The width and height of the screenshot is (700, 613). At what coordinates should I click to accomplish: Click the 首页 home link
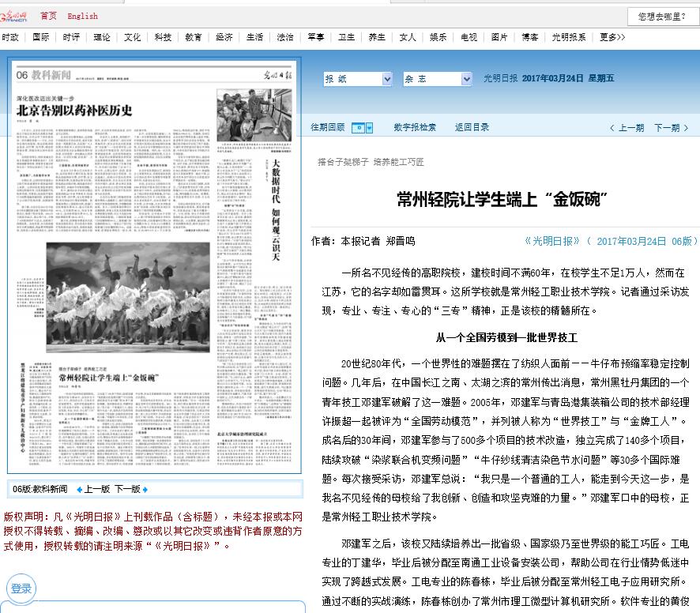[48, 16]
